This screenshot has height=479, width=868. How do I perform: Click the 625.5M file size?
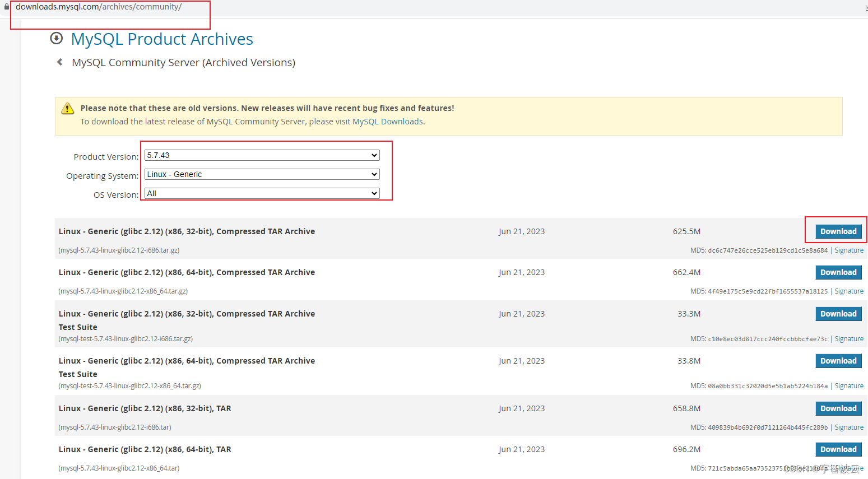tap(686, 231)
